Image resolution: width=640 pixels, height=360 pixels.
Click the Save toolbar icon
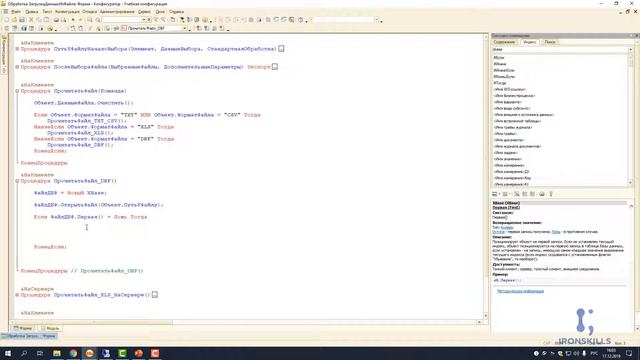coord(22,20)
